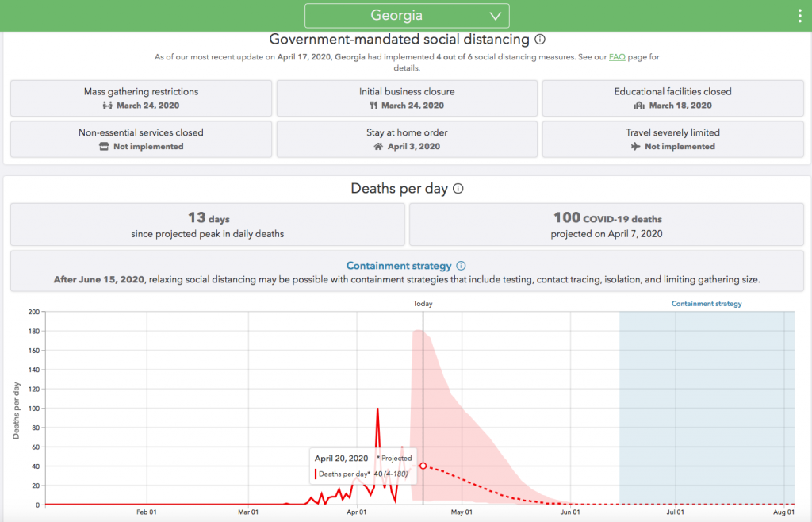Viewport: 812px width, 522px height.
Task: Select the Mass gathering restrictions card
Action: 141,98
